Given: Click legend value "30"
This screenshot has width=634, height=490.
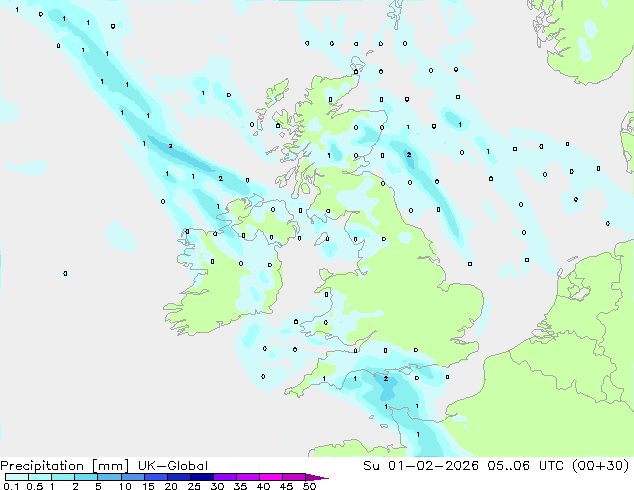Looking at the screenshot, I should coord(217,486).
